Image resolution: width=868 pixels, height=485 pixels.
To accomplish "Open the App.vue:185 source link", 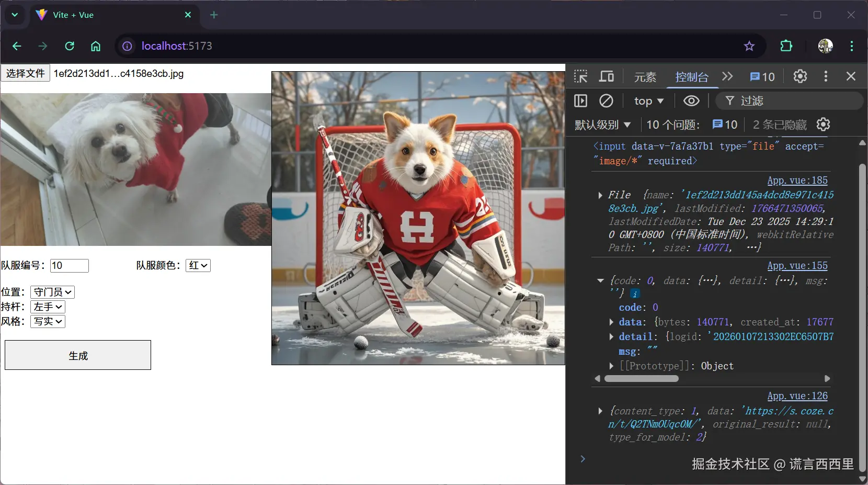I will click(797, 180).
